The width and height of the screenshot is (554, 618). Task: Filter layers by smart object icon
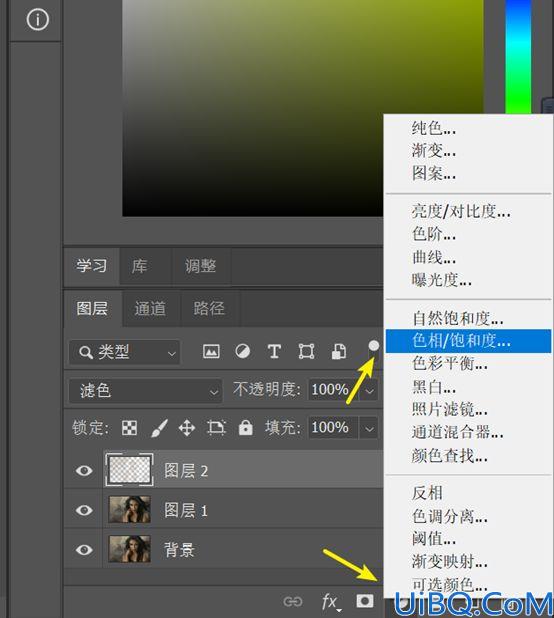tap(338, 351)
